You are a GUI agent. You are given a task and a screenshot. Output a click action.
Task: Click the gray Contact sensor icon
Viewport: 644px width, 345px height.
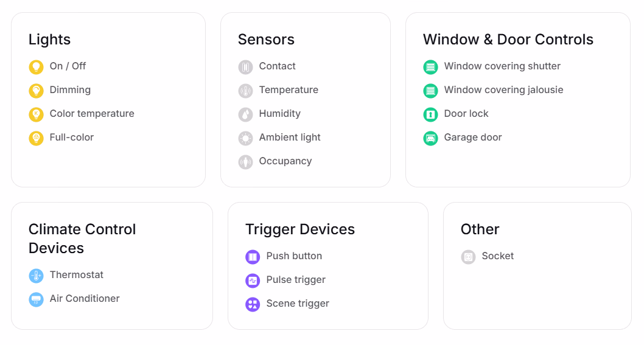coord(245,67)
